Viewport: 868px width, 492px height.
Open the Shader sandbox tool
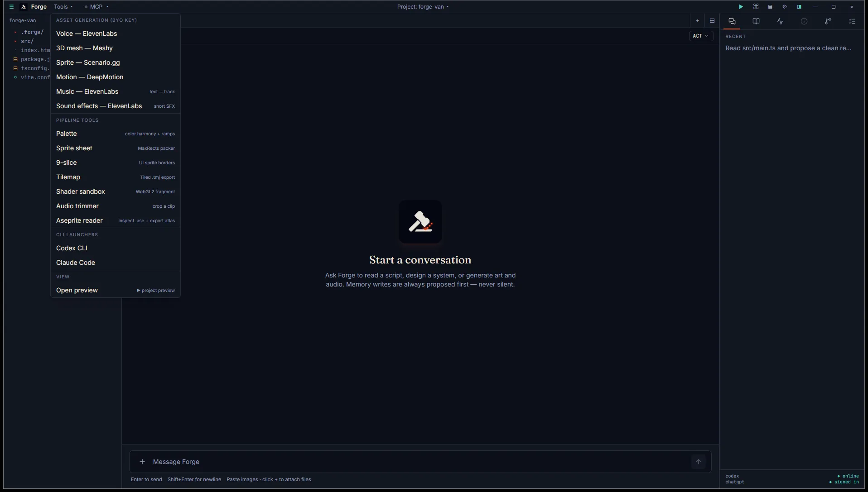tap(116, 191)
